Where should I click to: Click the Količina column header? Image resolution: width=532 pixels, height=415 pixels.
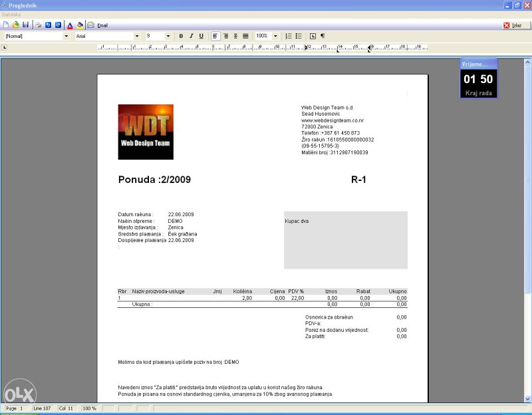[243, 291]
